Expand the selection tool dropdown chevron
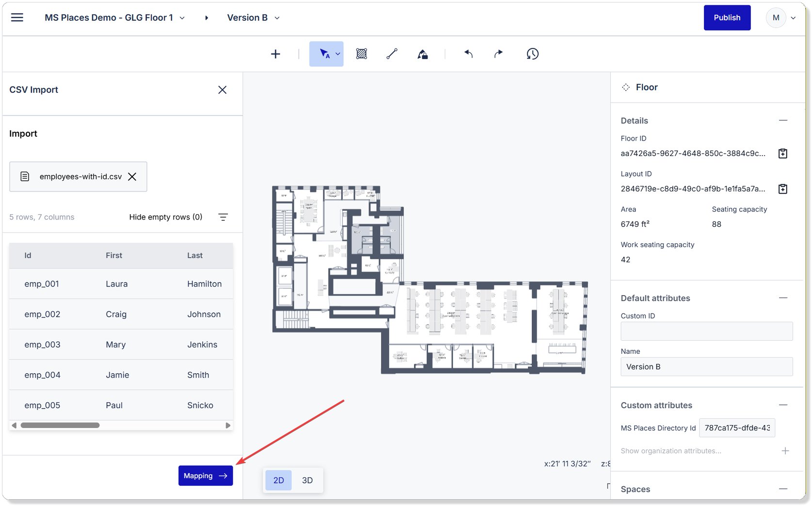 [x=337, y=54]
